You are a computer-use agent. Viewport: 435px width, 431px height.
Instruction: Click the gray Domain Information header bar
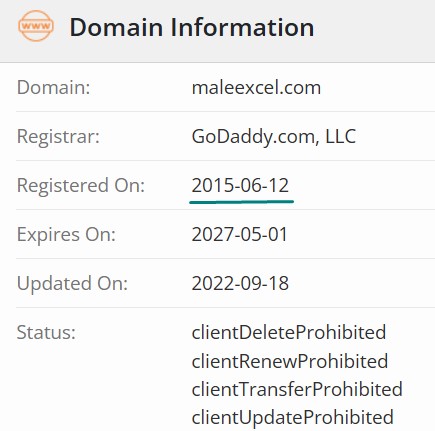[217, 31]
